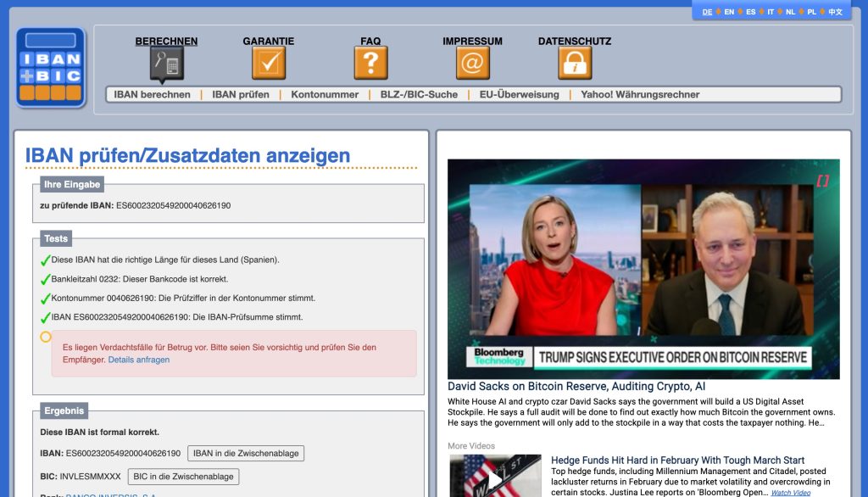Viewport: 868px width, 497px height.
Task: Click the zu prüfende IBAN value text
Action: click(173, 205)
